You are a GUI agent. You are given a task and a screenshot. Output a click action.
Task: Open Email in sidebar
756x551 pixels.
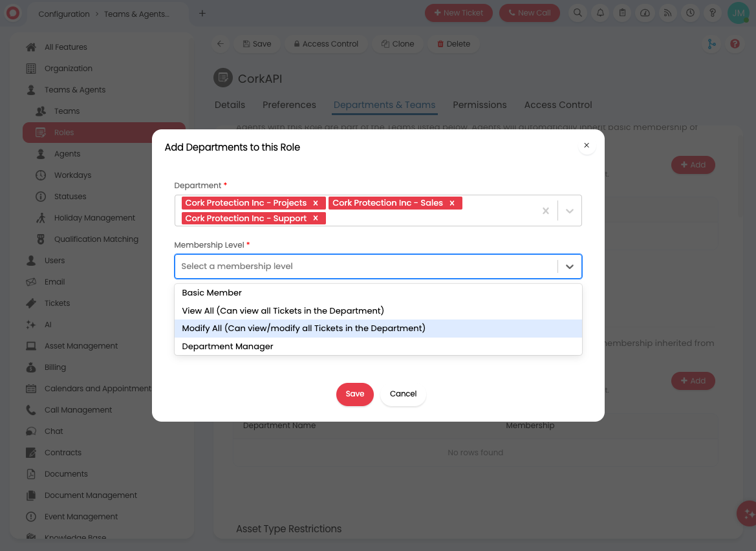[54, 282]
